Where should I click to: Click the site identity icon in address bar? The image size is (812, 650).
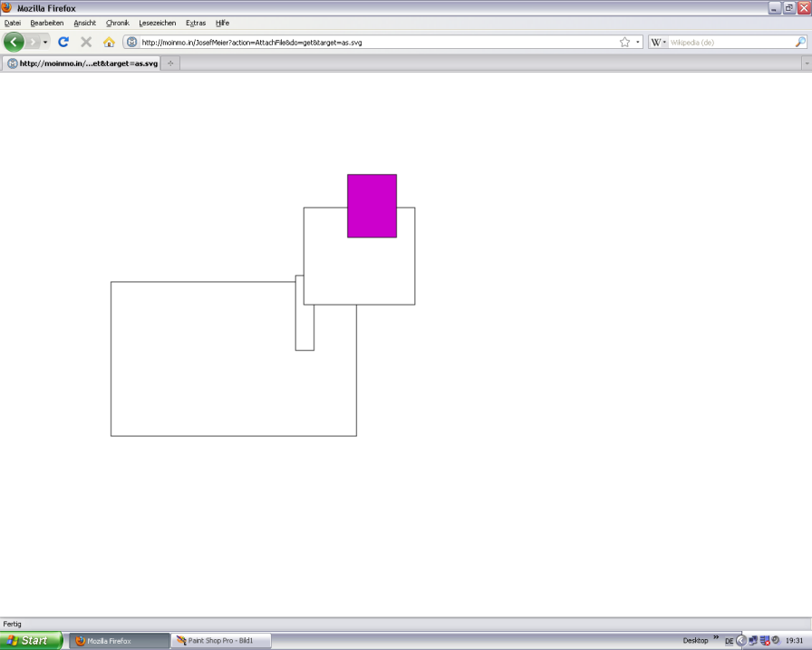131,42
